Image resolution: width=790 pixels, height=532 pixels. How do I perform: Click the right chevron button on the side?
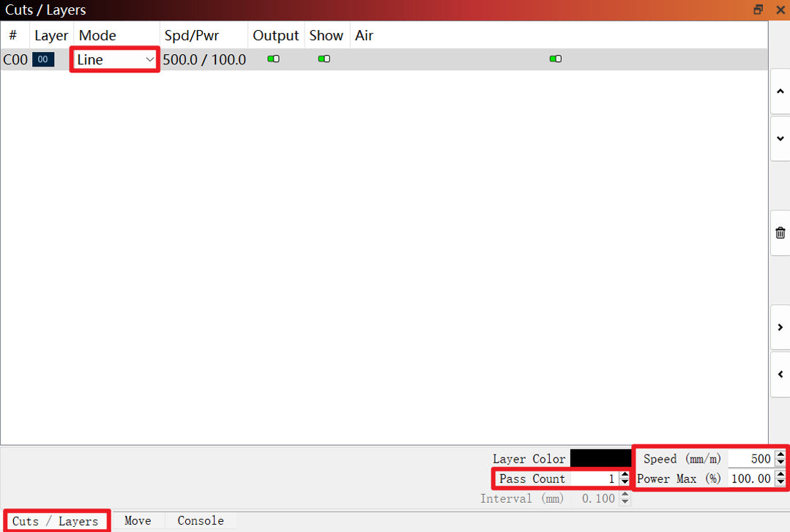[780, 327]
